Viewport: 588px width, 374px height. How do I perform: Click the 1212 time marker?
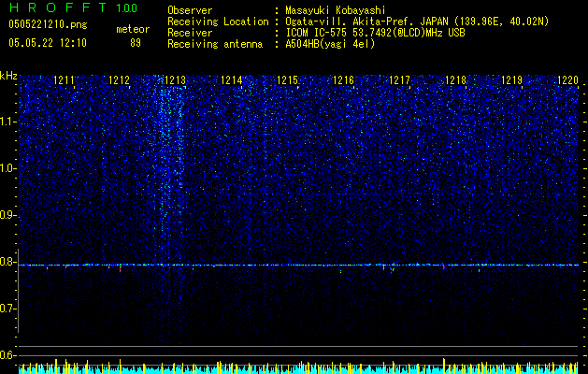(120, 79)
